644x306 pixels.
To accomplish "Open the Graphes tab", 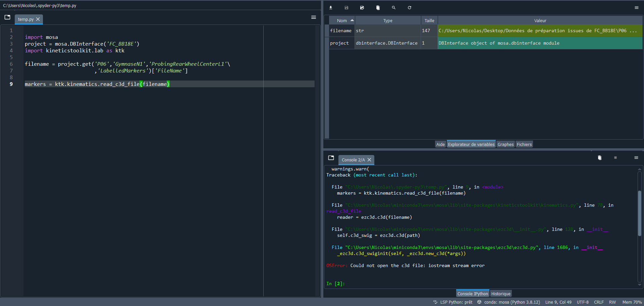I will (x=505, y=144).
